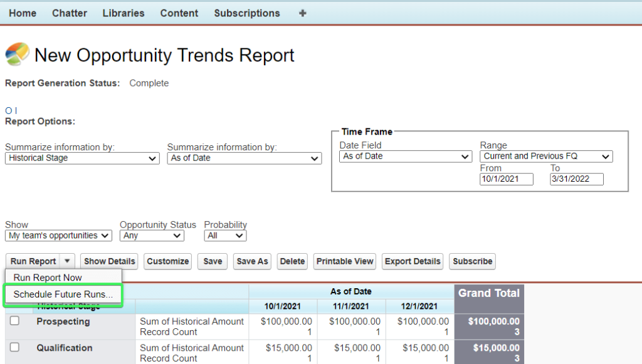Screen dimensions: 642x364
Task: Select the Subscriptions tab
Action: tap(247, 13)
